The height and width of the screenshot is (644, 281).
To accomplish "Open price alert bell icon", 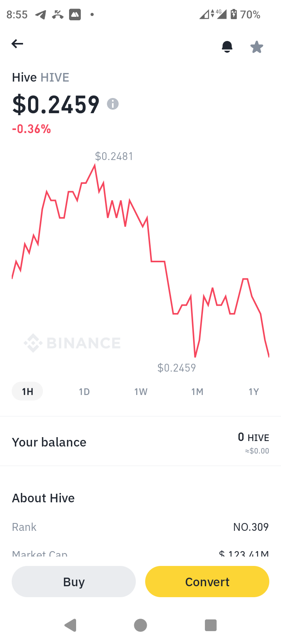I will tap(227, 46).
